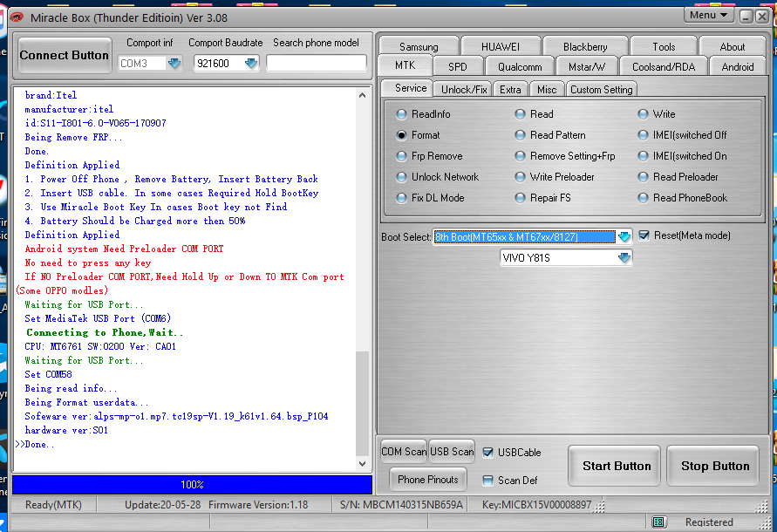Click the log panel scrollbar thumb
Image resolution: width=777 pixels, height=532 pixels.
pos(362,403)
